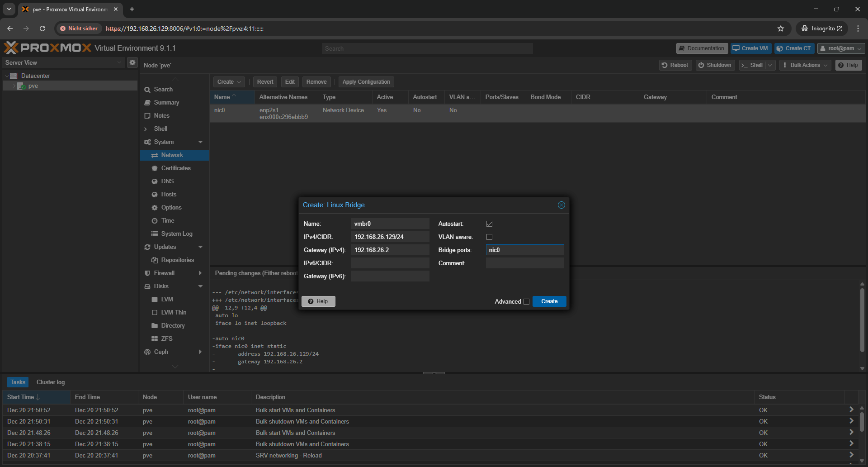Enable the VLAN aware checkbox
This screenshot has width=868, height=467.
point(489,237)
